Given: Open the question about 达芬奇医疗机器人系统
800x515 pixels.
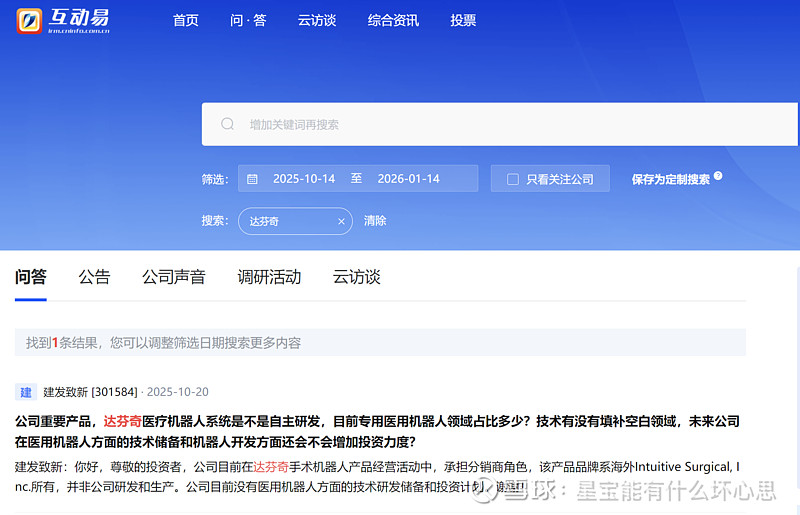Looking at the screenshot, I should coord(377,431).
